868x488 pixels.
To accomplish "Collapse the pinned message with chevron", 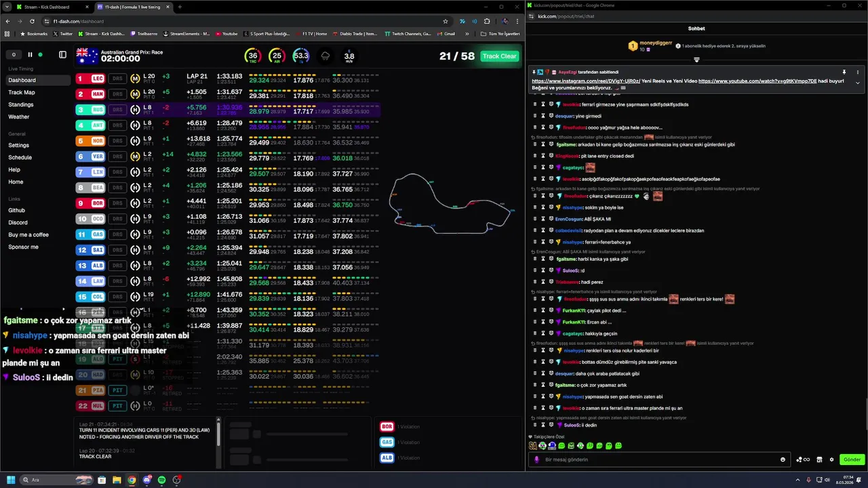I will (858, 83).
